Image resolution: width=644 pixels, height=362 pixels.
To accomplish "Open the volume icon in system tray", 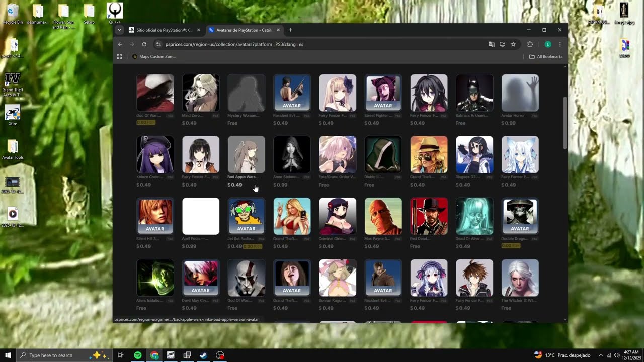I will 617,355.
